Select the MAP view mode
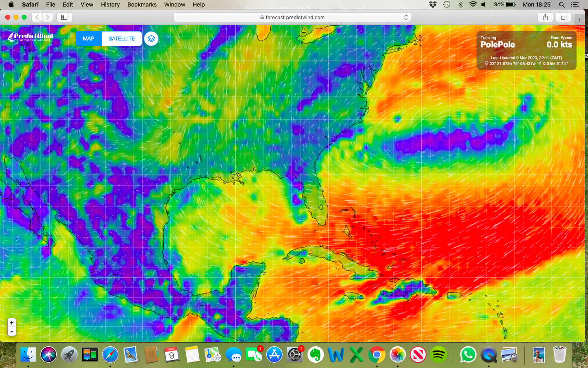Image resolution: width=588 pixels, height=368 pixels. pyautogui.click(x=89, y=39)
